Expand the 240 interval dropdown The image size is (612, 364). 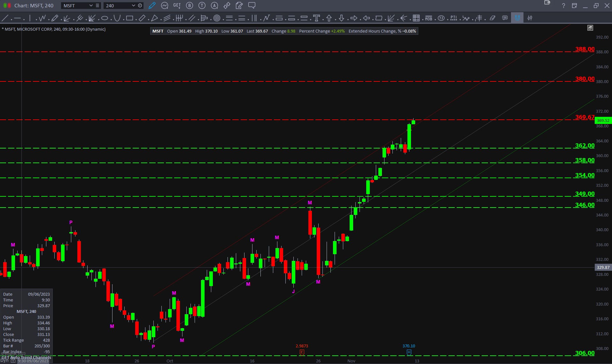point(133,5)
